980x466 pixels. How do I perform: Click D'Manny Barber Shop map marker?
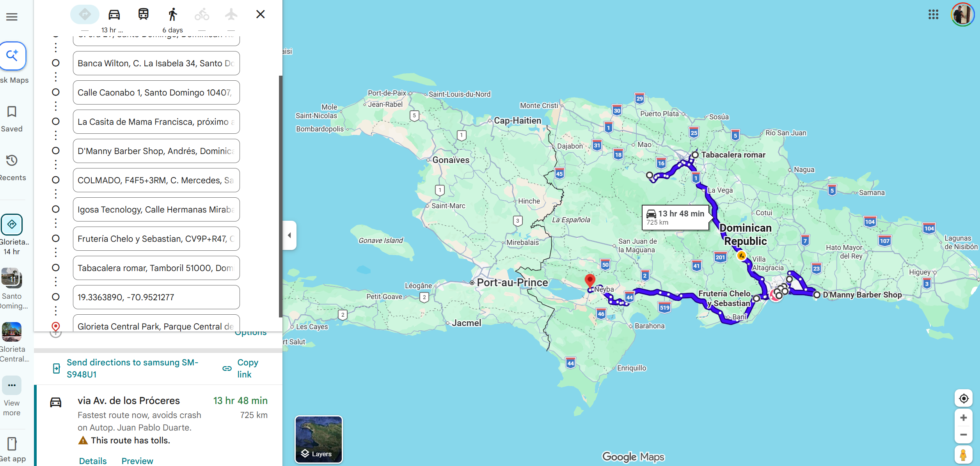point(817,295)
